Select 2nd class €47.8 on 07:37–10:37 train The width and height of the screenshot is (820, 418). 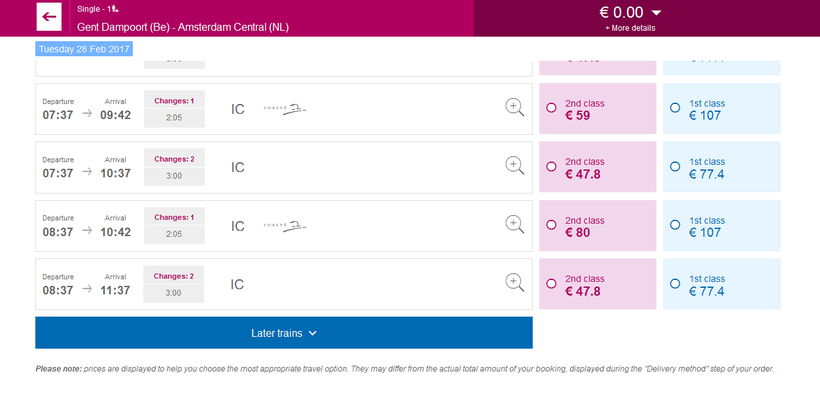[x=552, y=167]
